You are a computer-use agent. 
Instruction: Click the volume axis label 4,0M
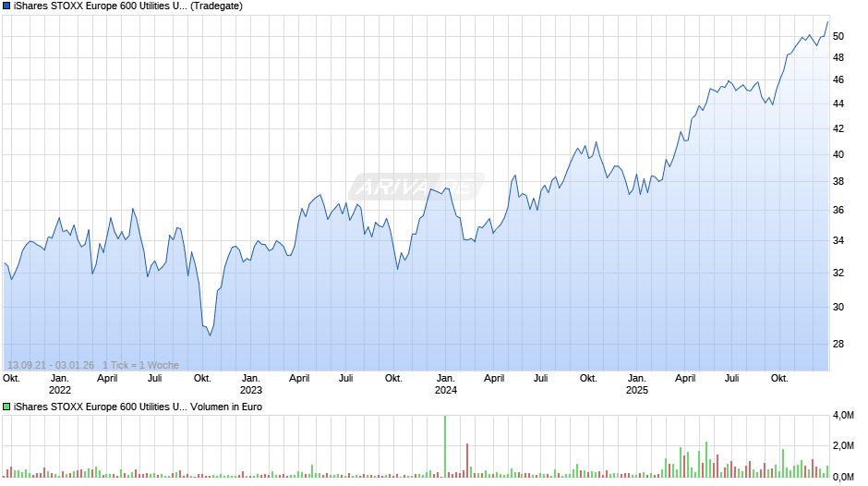[843, 415]
